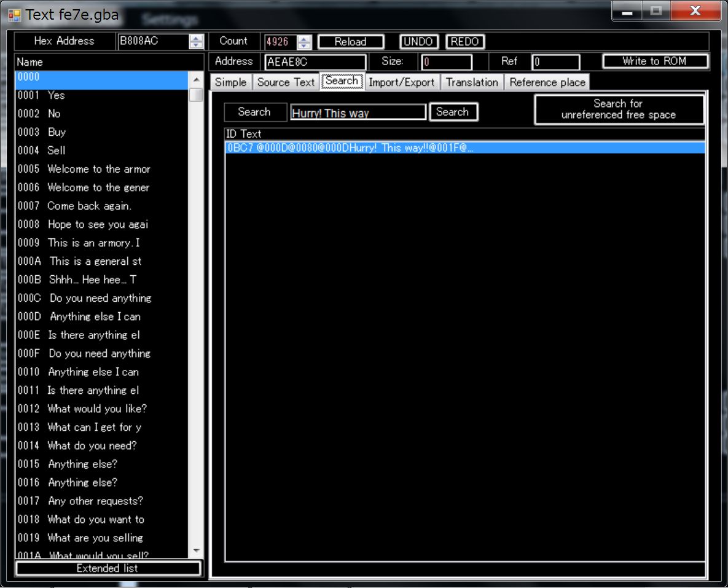Select entry 0005 Welcome to the armor
The image size is (728, 588).
coord(98,169)
